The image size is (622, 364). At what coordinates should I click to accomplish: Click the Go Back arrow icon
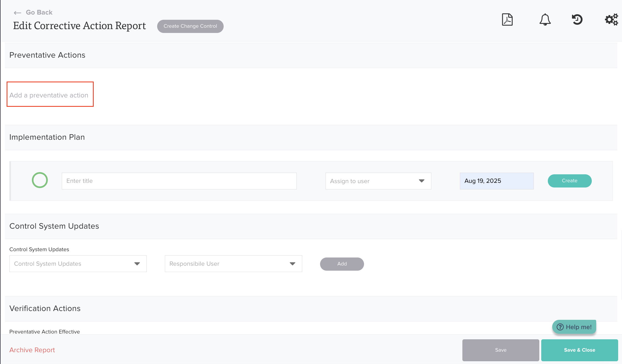click(x=18, y=13)
